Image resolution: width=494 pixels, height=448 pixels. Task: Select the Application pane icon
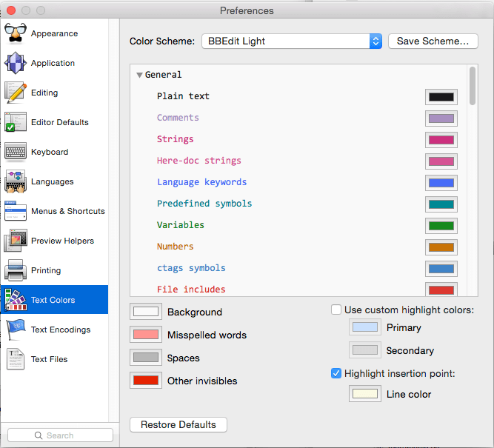tap(16, 64)
